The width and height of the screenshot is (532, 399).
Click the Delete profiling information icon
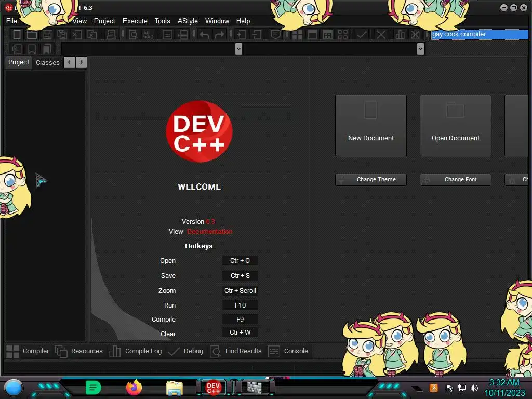tap(415, 35)
